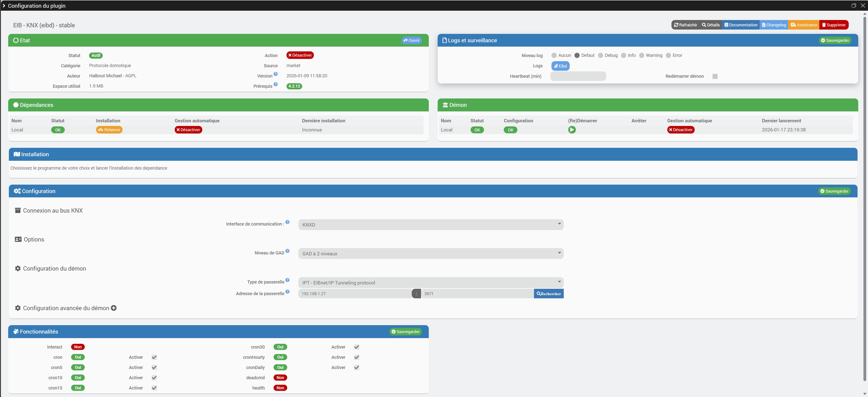Screen dimensions: 868x397
Task: Open the Changelog button
Action: 774,25
